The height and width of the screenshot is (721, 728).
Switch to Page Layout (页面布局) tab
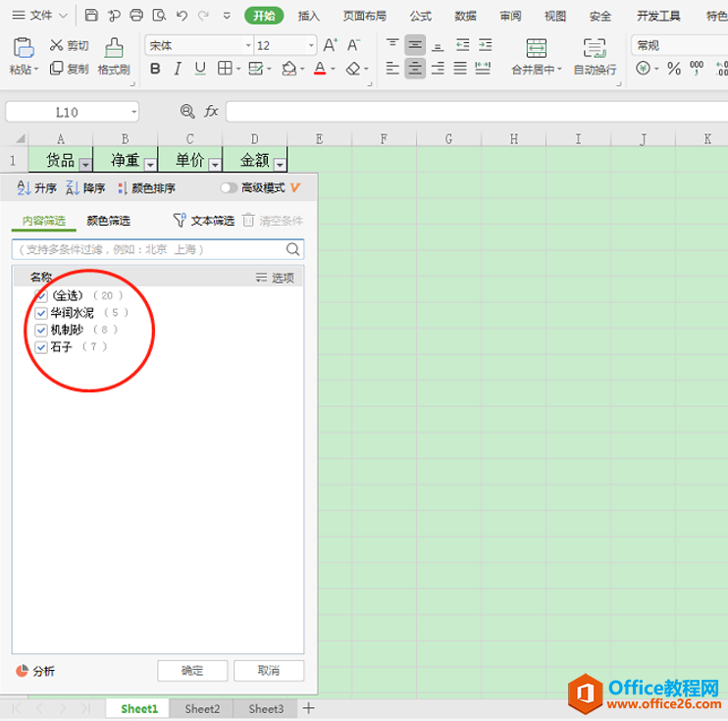pos(364,17)
